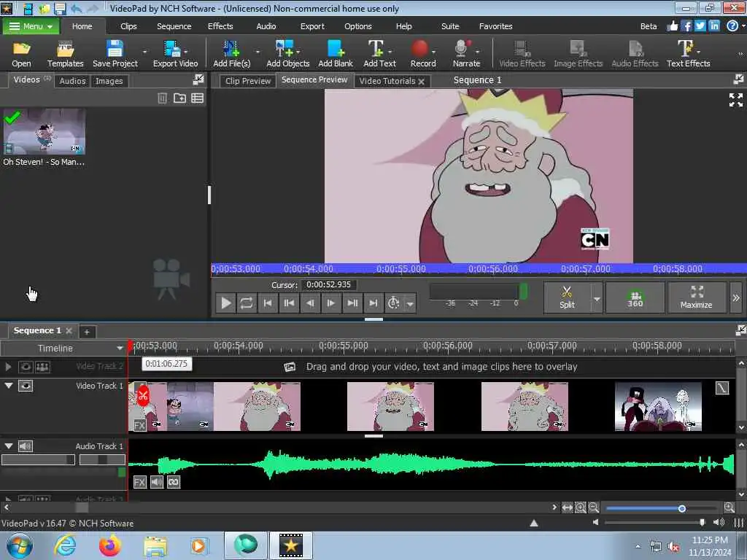
Task: Toggle Video Track 2 visibility eye
Action: click(x=26, y=367)
